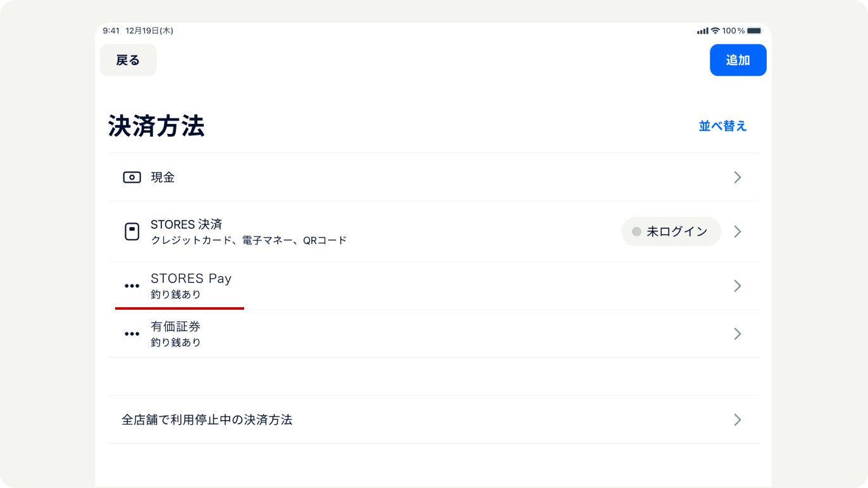Tap the 並べ替え sort link
The height and width of the screenshot is (488, 868).
[x=723, y=126]
